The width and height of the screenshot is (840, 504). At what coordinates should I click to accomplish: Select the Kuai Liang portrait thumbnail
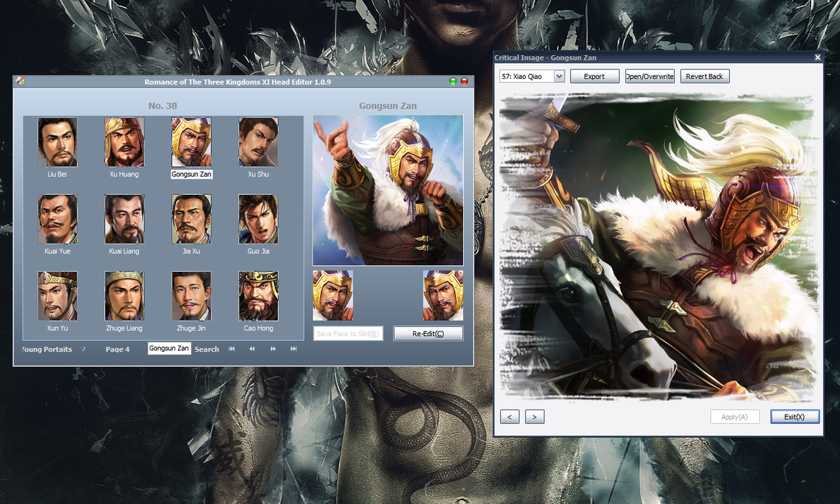(124, 219)
